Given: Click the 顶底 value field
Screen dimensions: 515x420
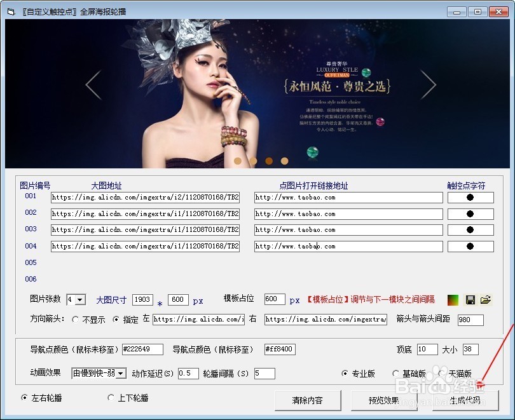Looking at the screenshot, I should coord(427,349).
